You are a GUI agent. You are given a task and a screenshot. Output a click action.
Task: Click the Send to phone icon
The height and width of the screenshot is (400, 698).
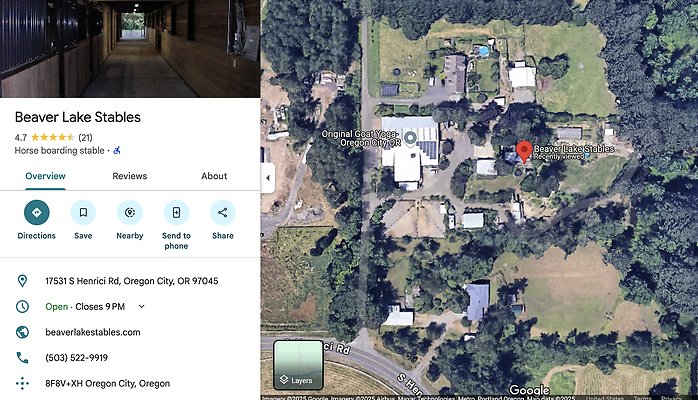click(176, 213)
